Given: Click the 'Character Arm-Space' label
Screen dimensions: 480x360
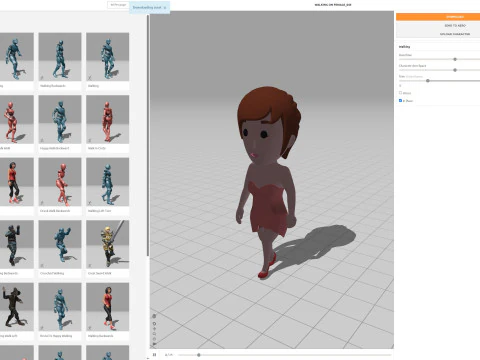Looking at the screenshot, I should coord(412,66).
